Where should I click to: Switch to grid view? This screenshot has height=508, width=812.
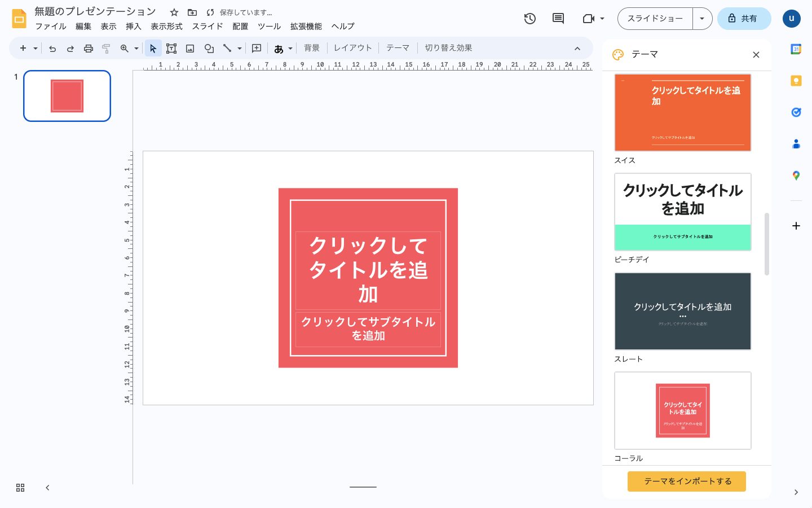[x=20, y=488]
